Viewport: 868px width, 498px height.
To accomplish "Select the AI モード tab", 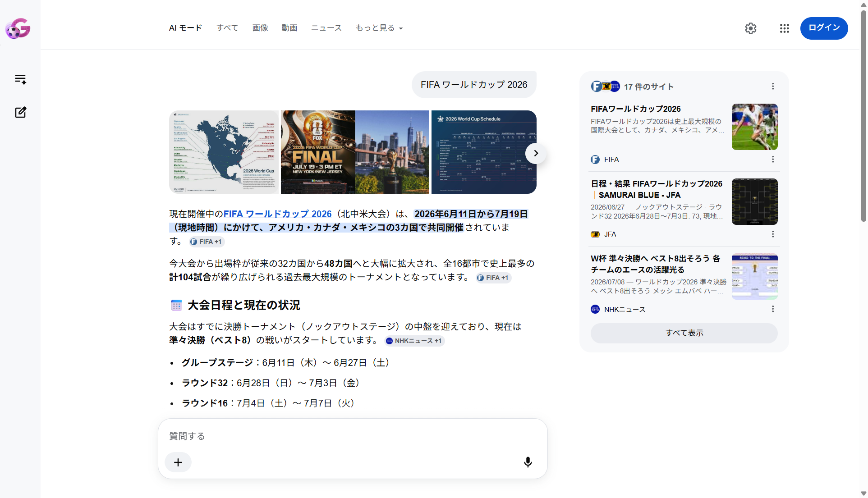I will click(x=185, y=28).
